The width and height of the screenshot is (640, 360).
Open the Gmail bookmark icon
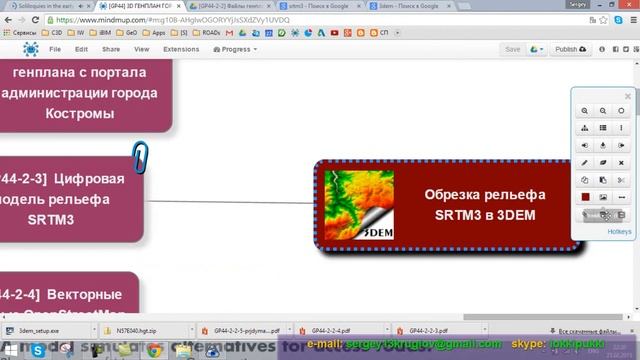tap(229, 33)
